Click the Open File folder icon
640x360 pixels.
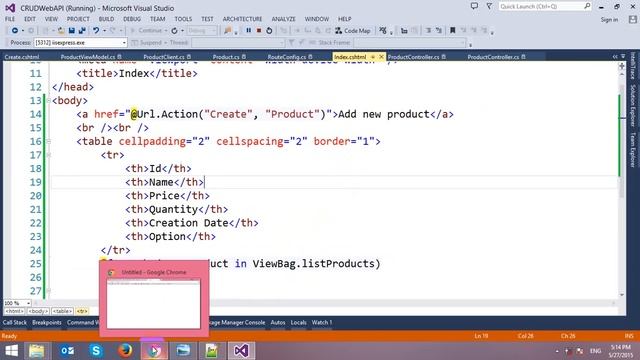click(61, 31)
